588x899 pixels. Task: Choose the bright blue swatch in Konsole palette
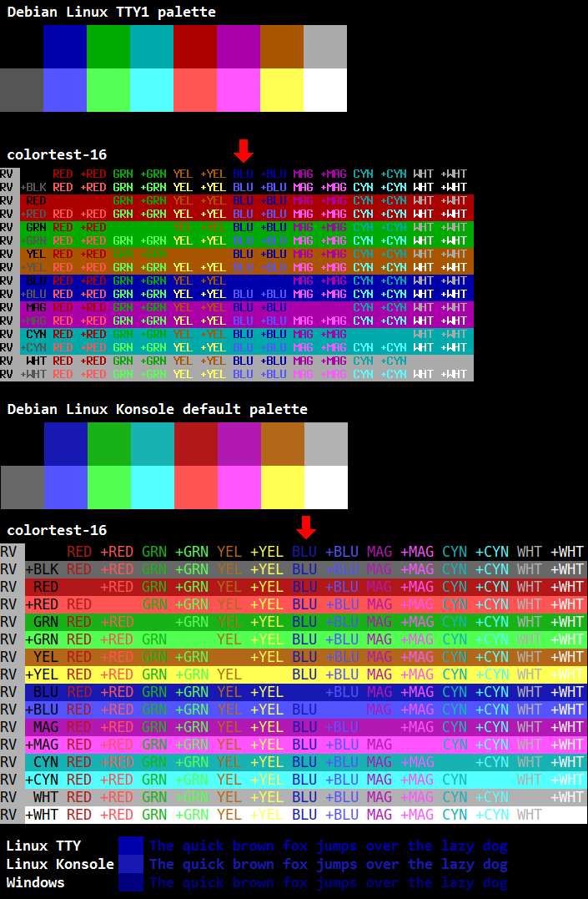point(66,487)
